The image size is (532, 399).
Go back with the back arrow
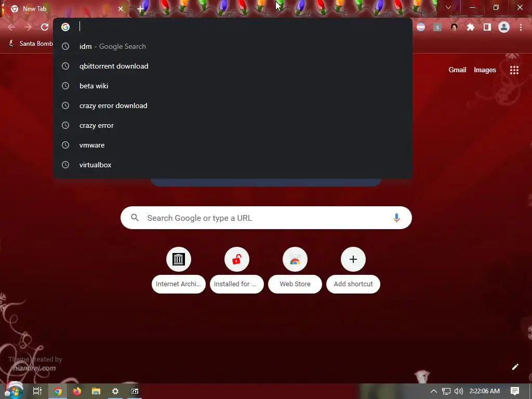tap(11, 27)
